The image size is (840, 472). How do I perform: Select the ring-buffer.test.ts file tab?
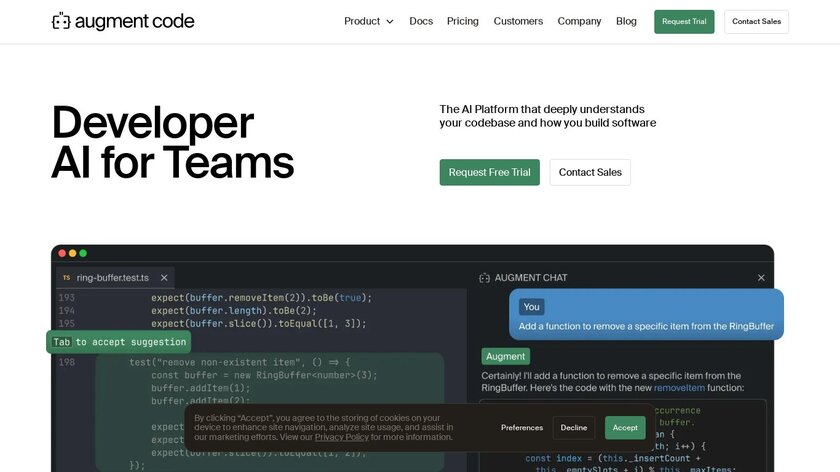click(x=112, y=277)
